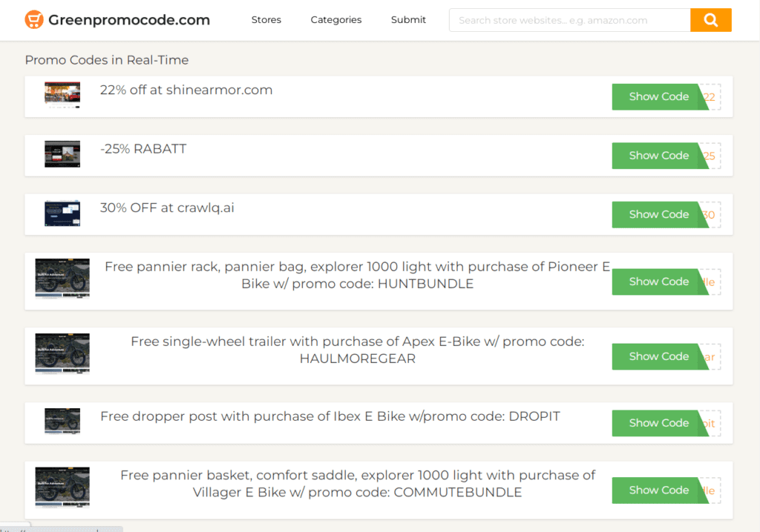Reveal code for HAULMOREGEAR trailer offer

pos(658,356)
